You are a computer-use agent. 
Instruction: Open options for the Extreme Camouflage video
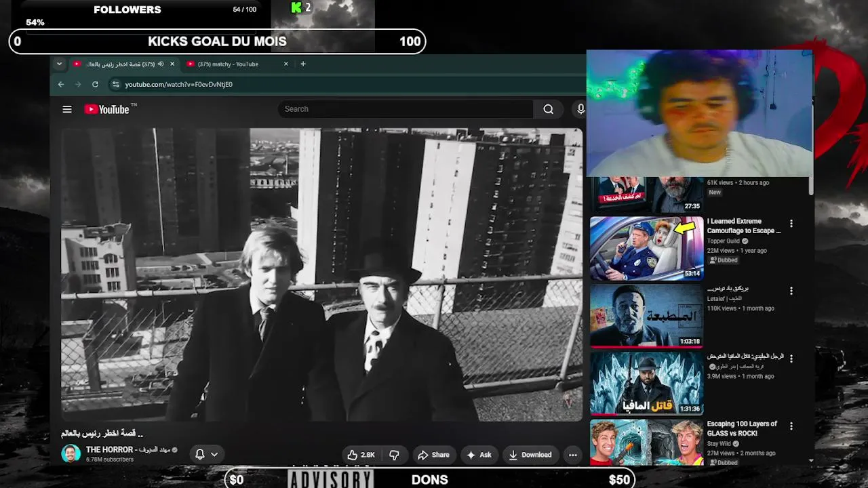(791, 224)
